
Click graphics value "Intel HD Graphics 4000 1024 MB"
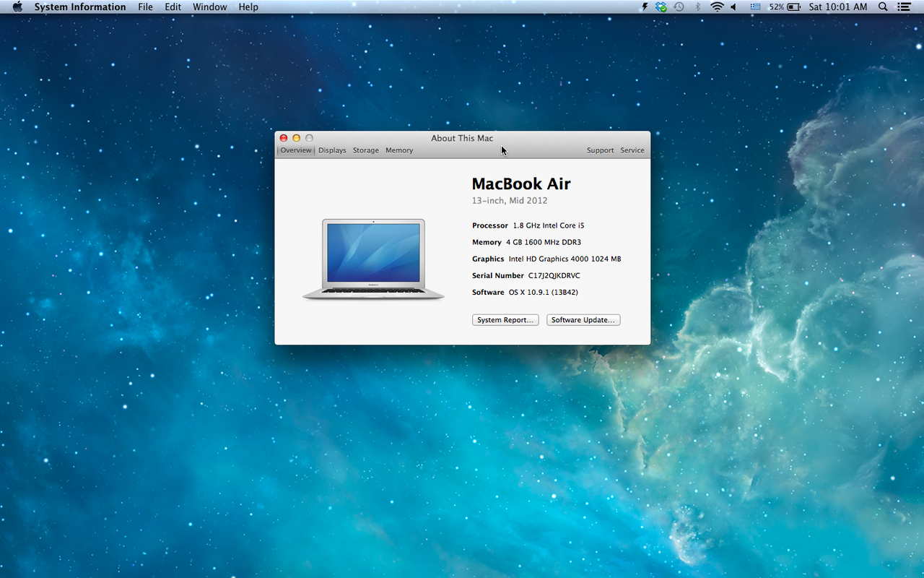point(565,259)
